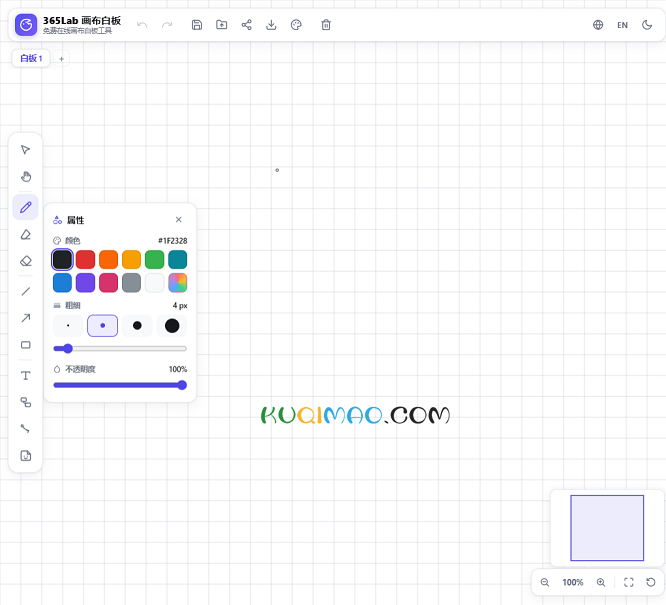Select the text tool

[25, 376]
